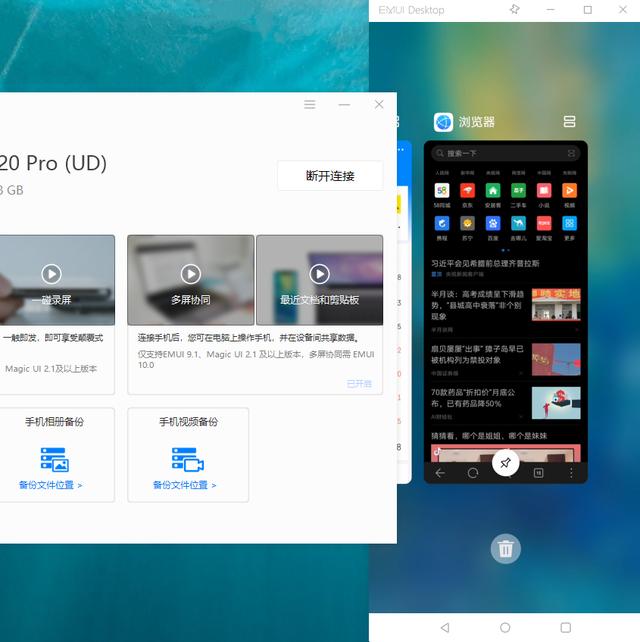Click the 已开启 status link
Viewport: 640px width, 642px height.
[x=359, y=384]
